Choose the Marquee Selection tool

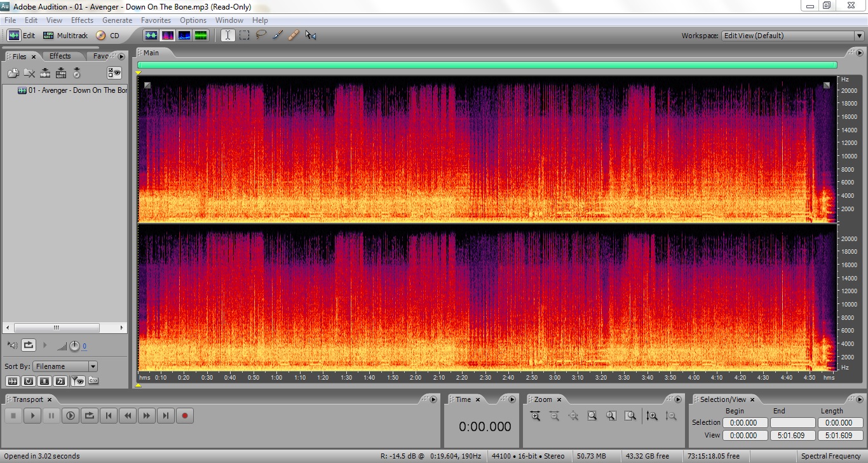pos(244,36)
